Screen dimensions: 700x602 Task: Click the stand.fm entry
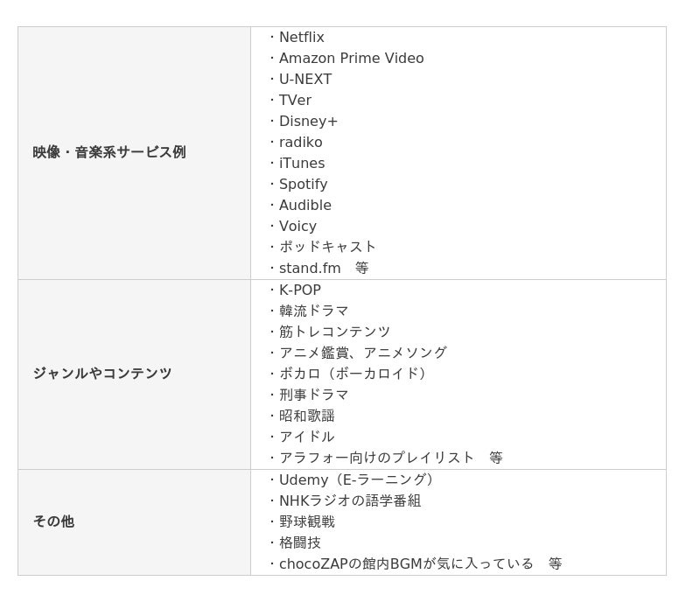click(x=310, y=269)
